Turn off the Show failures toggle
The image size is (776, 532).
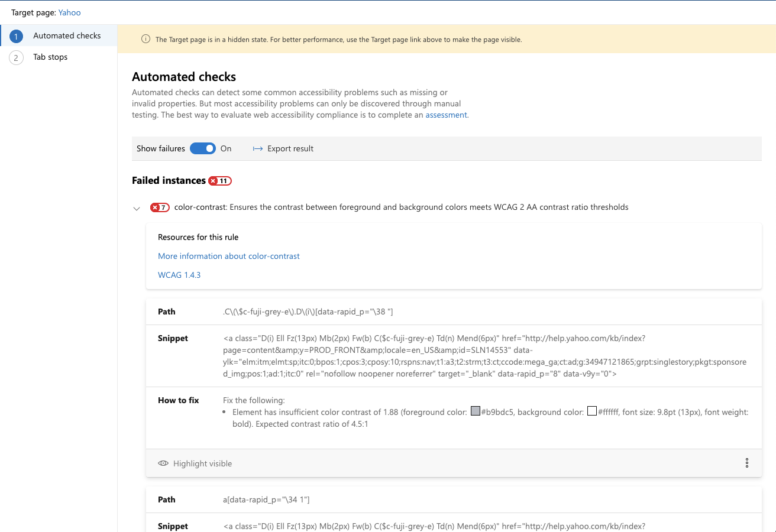pos(203,148)
